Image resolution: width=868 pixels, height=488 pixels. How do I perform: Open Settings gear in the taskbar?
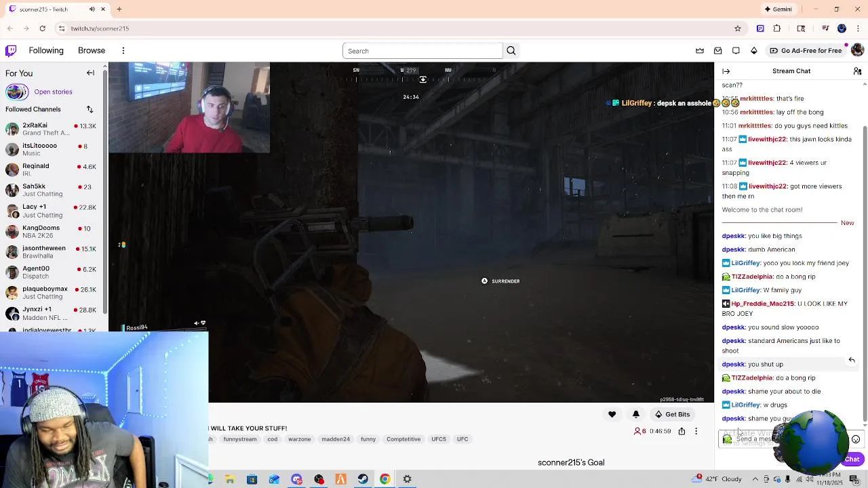point(408,479)
